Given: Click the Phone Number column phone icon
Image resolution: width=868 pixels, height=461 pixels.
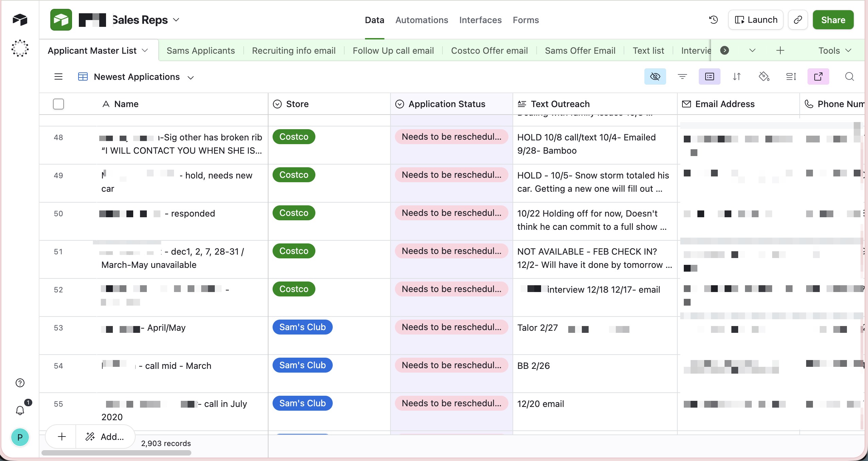Looking at the screenshot, I should pyautogui.click(x=809, y=104).
